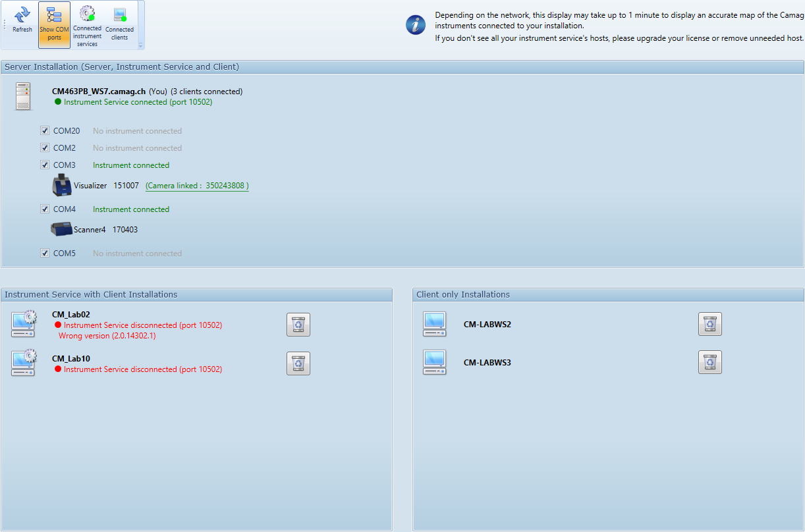Click the COM5 'No instrument connected' status

(137, 253)
